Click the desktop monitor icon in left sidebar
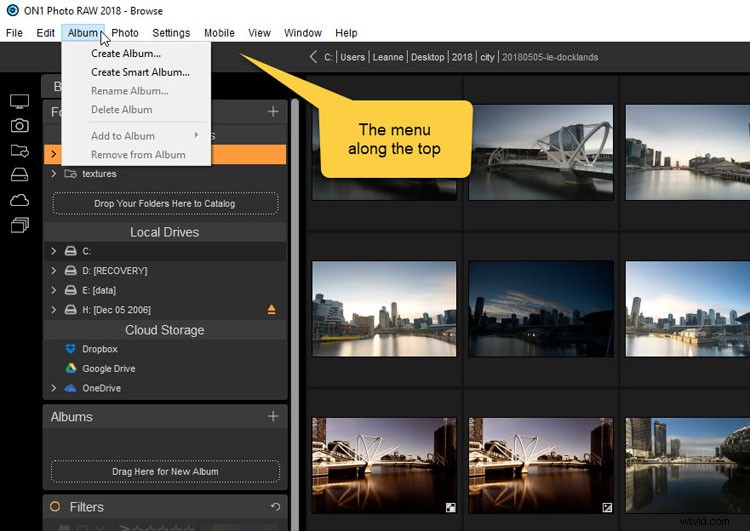Viewport: 750px width, 531px height. [20, 101]
